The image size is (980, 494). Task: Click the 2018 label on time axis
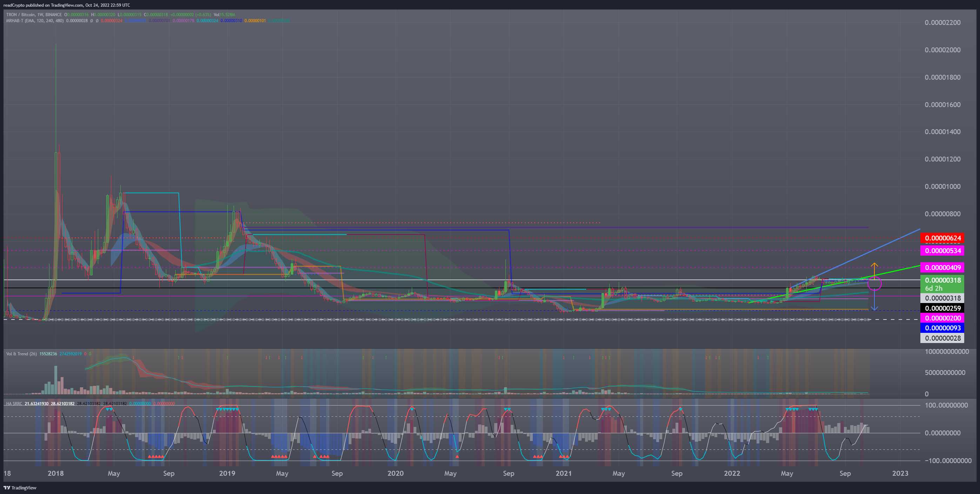55,473
